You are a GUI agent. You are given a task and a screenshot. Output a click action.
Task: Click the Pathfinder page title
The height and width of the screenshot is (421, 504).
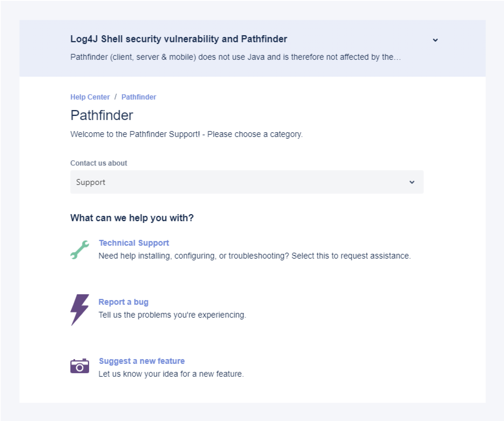tap(102, 115)
